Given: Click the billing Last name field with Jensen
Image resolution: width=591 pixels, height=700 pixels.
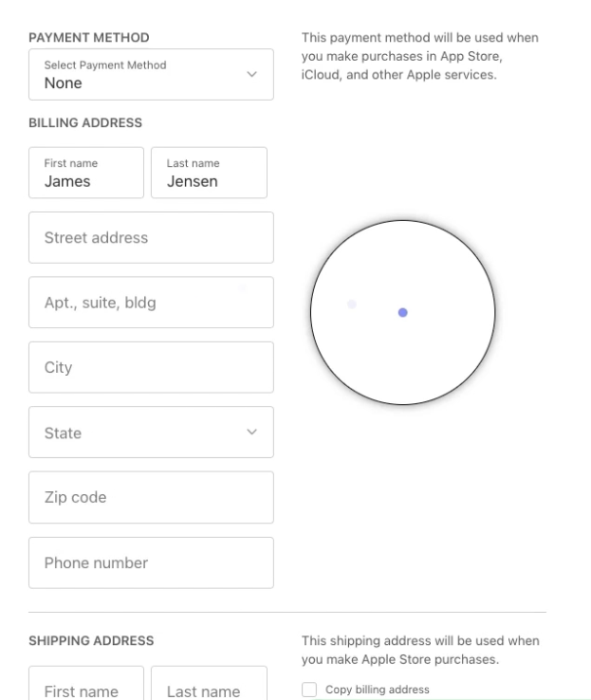Looking at the screenshot, I should tap(209, 173).
